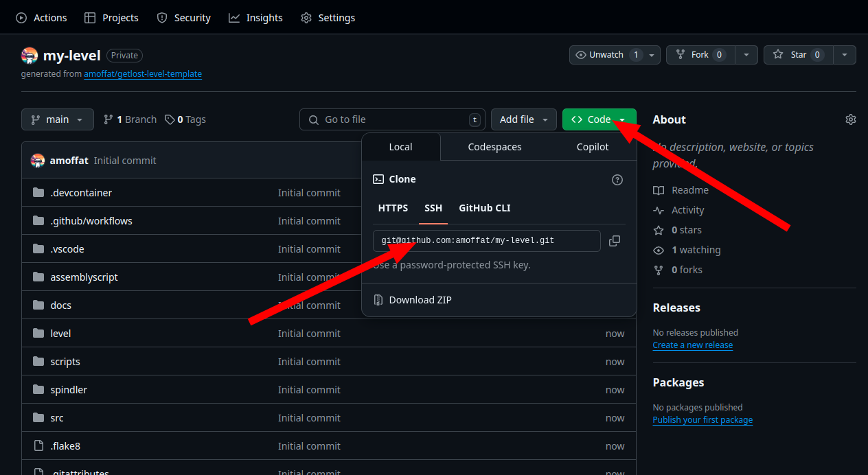This screenshot has width=868, height=475.
Task: Open the Packages heading link
Action: 678,382
